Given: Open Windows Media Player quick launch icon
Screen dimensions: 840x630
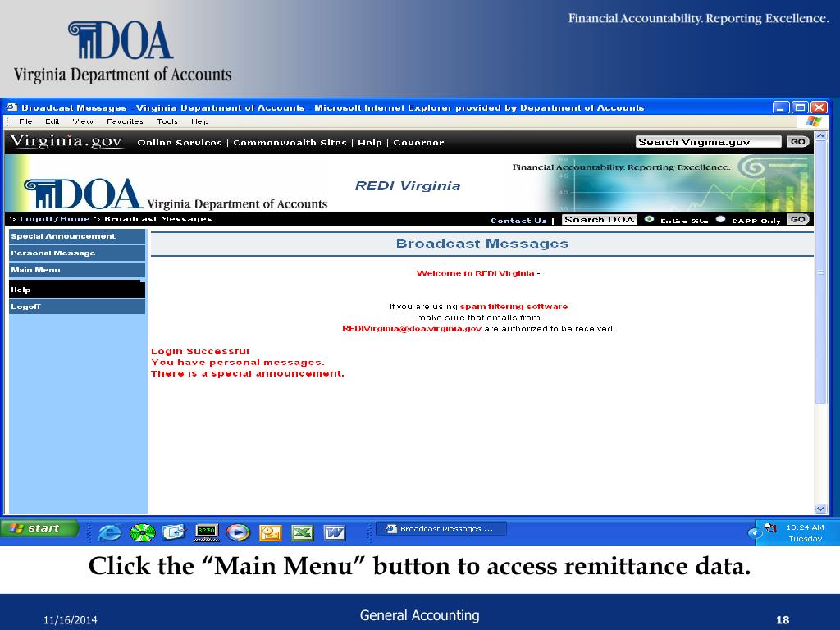Looking at the screenshot, I should (x=238, y=532).
